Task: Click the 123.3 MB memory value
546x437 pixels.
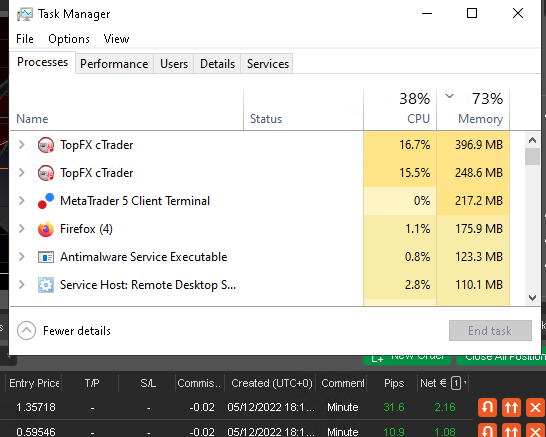Action: point(479,257)
